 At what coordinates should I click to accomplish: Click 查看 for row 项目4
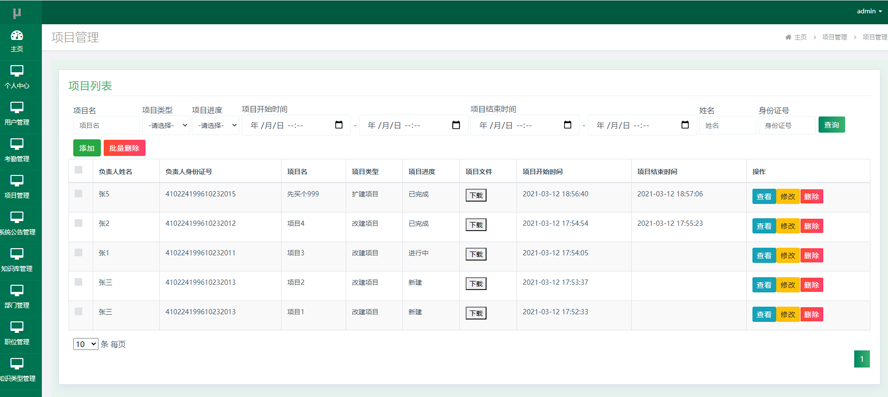tap(764, 226)
